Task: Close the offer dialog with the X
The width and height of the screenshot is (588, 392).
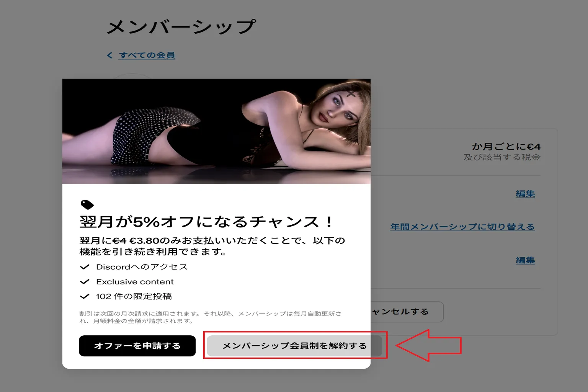Action: click(x=351, y=93)
